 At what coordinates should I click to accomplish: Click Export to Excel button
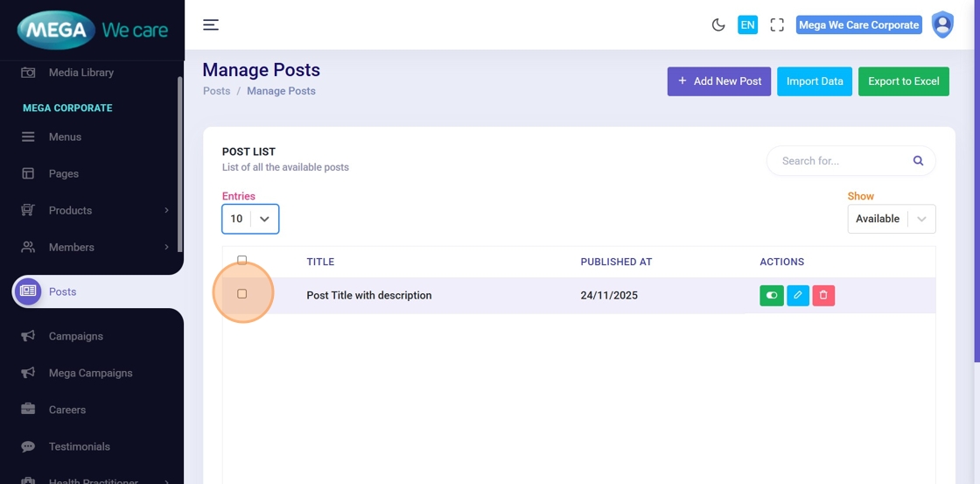click(x=903, y=81)
